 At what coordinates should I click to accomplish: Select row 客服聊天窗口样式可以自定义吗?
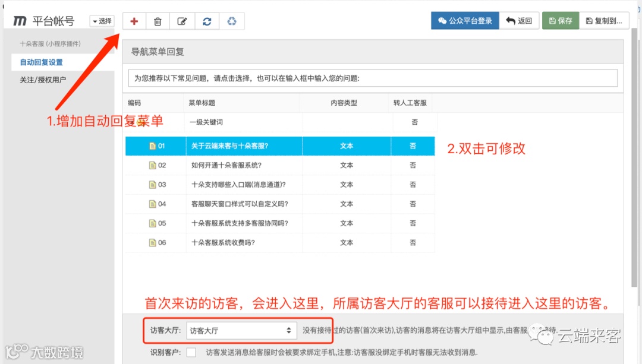280,204
